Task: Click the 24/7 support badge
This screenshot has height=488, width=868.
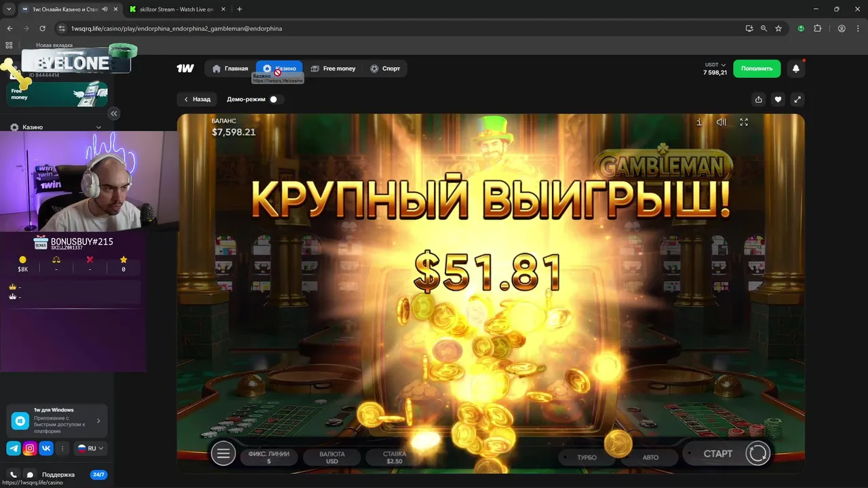Action: [x=98, y=474]
